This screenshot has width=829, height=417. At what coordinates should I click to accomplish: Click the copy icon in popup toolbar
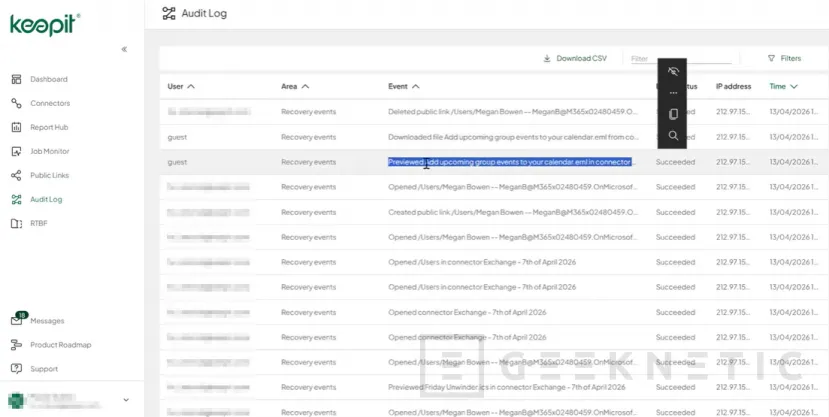[x=673, y=114]
